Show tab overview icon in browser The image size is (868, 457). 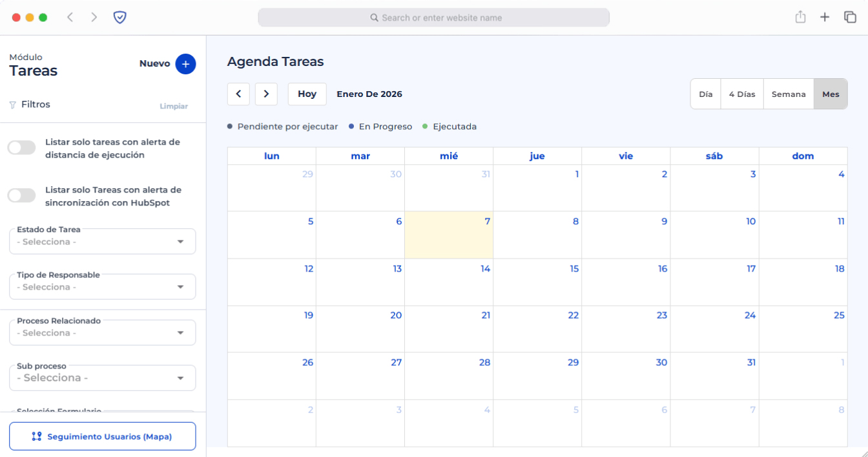tap(850, 17)
